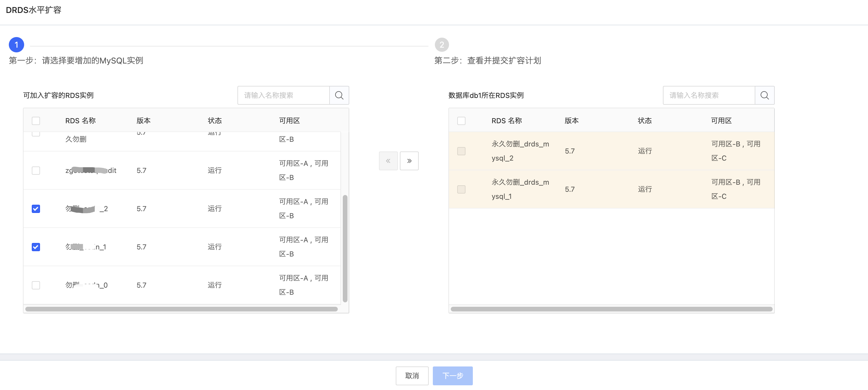The width and height of the screenshot is (868, 390).
Task: Click '第二步：查看并提交扩容计划' label
Action: (488, 61)
